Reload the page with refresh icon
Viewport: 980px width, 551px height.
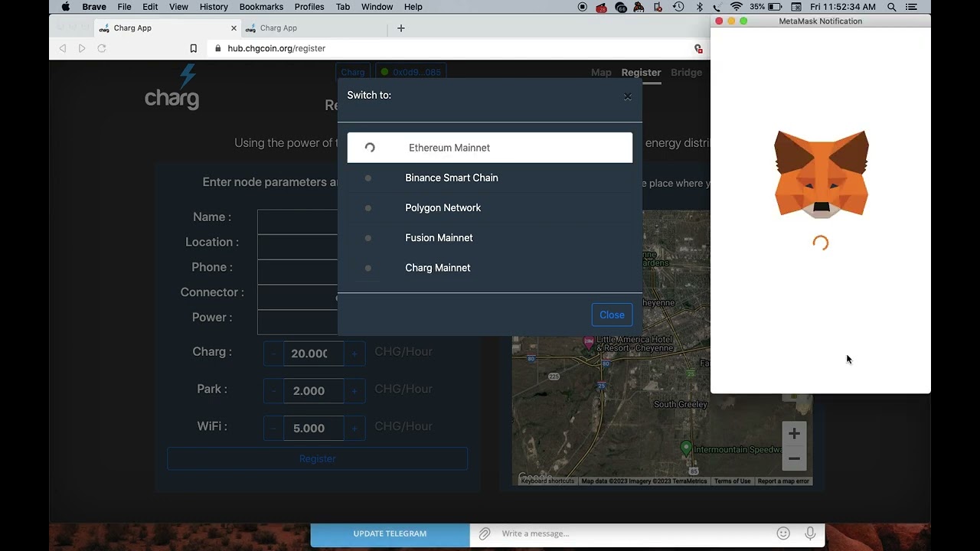point(102,48)
